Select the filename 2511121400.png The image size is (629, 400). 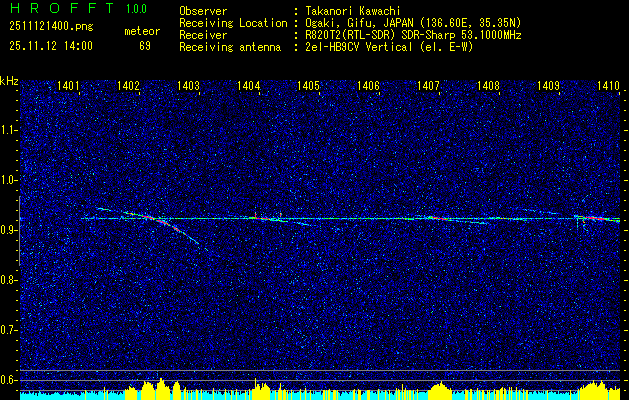(x=51, y=27)
